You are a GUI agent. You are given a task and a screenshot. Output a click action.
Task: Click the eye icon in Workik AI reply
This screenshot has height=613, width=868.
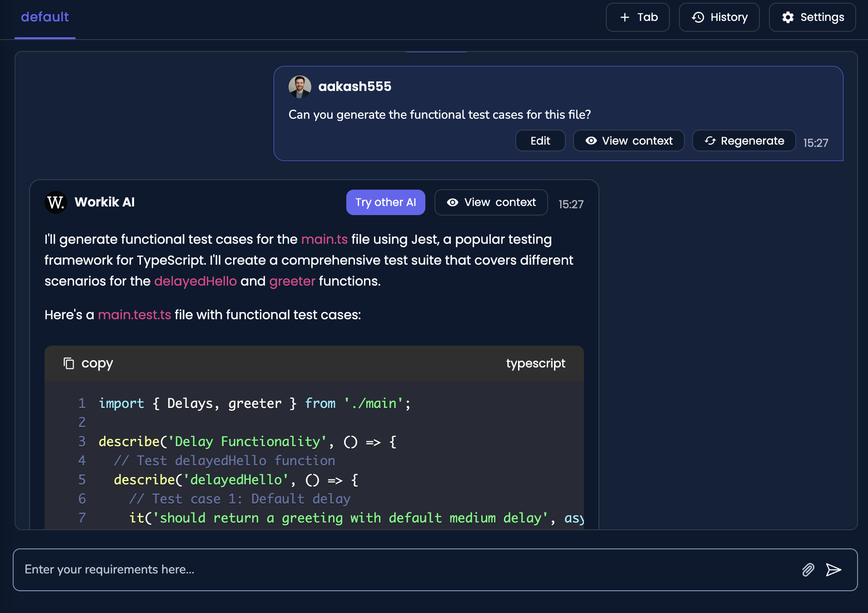pos(453,202)
